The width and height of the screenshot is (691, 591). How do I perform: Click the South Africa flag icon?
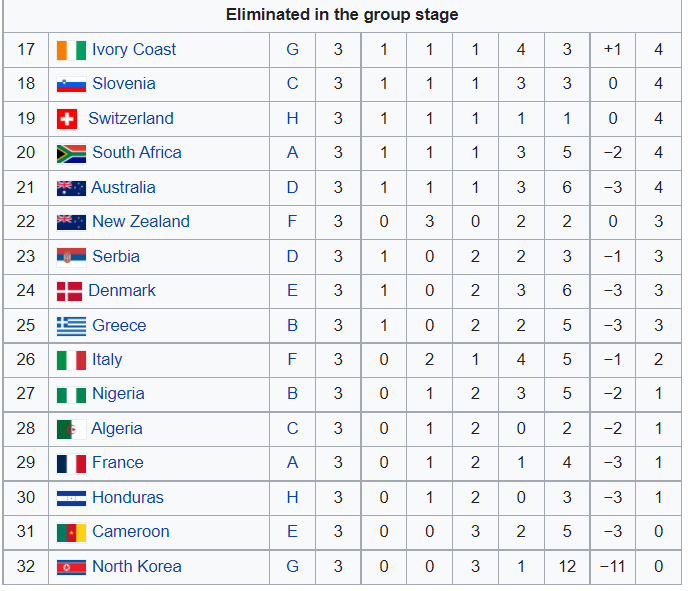coord(71,154)
